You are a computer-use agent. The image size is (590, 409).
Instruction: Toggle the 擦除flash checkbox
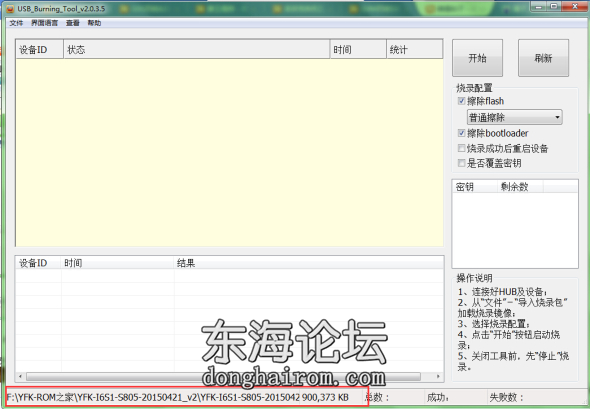(461, 101)
